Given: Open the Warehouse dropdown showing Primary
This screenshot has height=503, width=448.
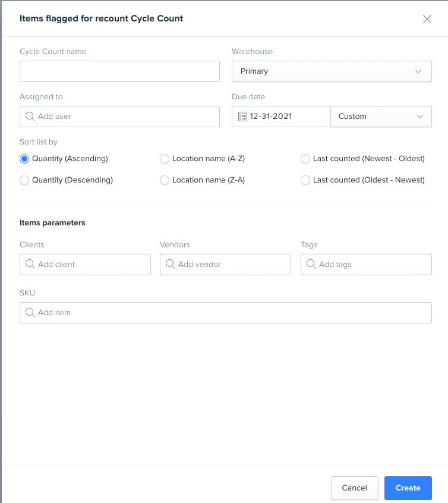Looking at the screenshot, I should coord(332,71).
